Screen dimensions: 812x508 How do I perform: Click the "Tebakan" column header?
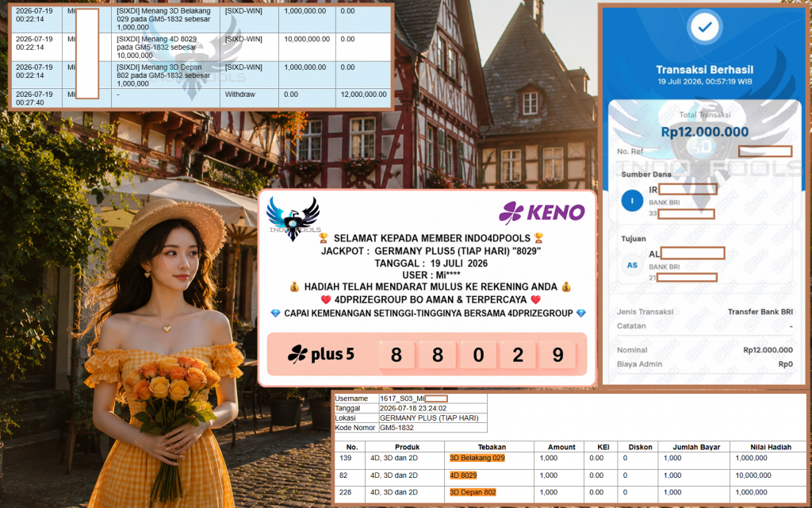(x=492, y=447)
